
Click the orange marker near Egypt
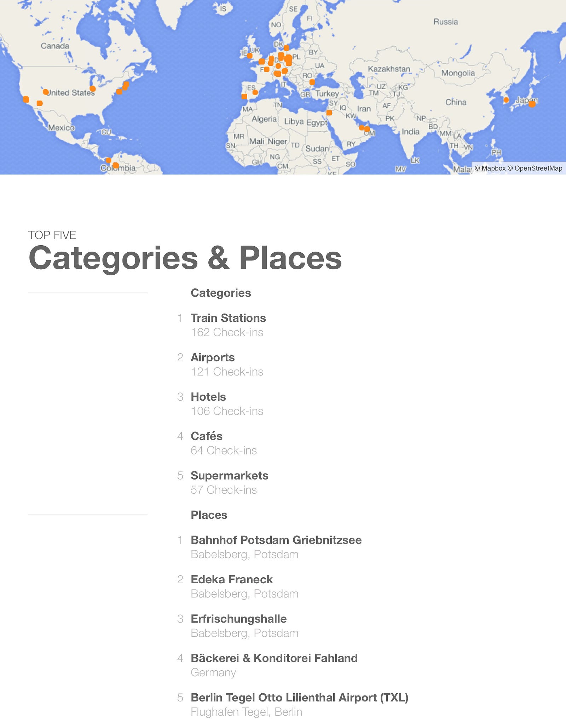pos(329,113)
